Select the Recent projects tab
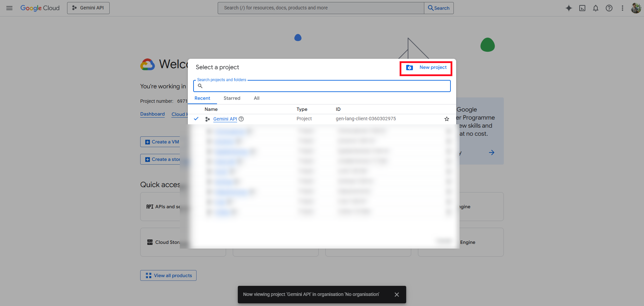This screenshot has width=644, height=306. [x=202, y=98]
